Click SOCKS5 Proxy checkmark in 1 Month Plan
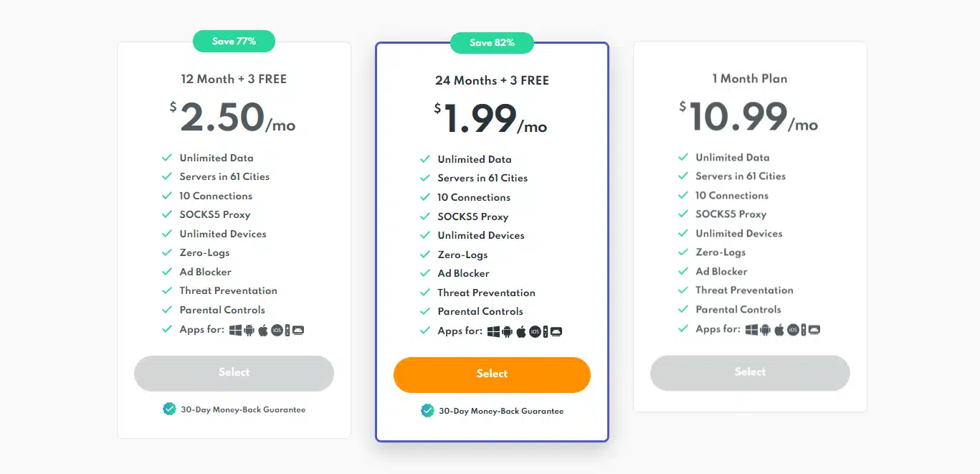The height and width of the screenshot is (474, 980). tap(682, 214)
